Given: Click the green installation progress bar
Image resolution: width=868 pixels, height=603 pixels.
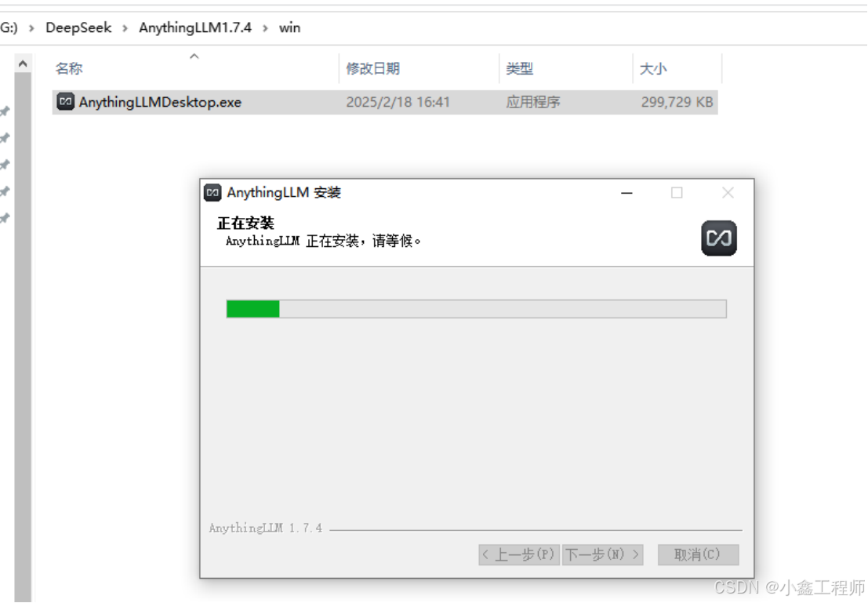Looking at the screenshot, I should [x=476, y=309].
